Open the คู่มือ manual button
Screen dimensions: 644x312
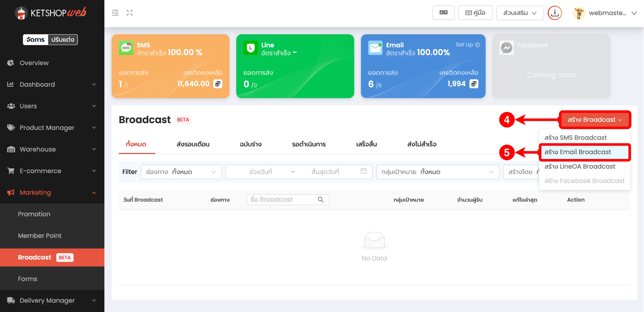(x=475, y=13)
